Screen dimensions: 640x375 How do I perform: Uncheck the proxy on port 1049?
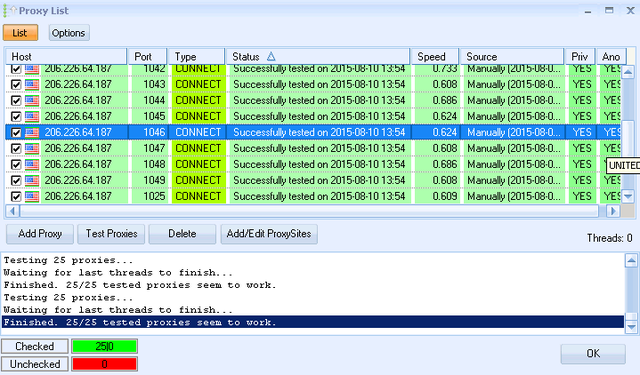click(x=16, y=180)
